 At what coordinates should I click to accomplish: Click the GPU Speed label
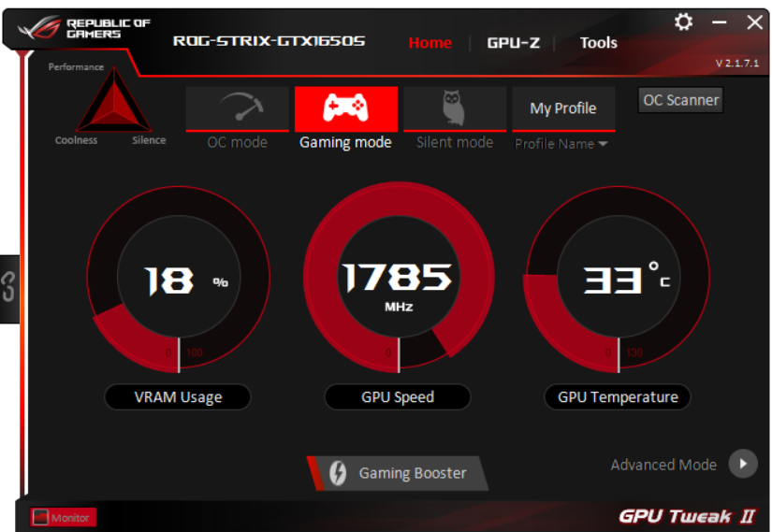(398, 396)
